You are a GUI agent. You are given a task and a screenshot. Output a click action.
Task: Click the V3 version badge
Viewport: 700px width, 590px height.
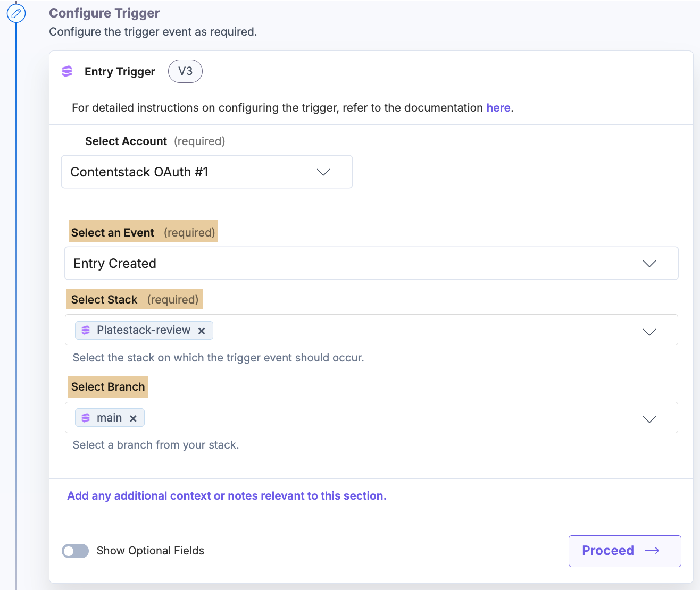coord(185,71)
